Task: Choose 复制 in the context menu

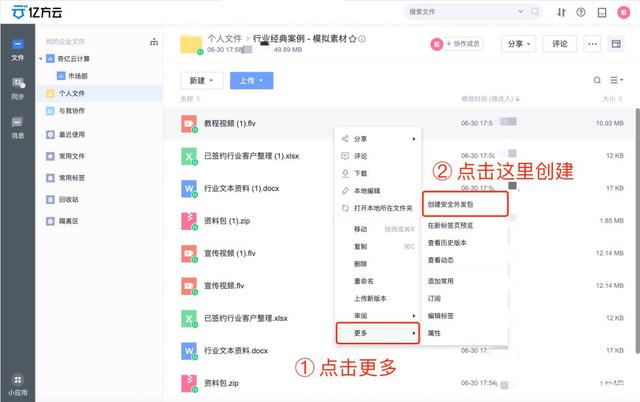Action: (378, 247)
